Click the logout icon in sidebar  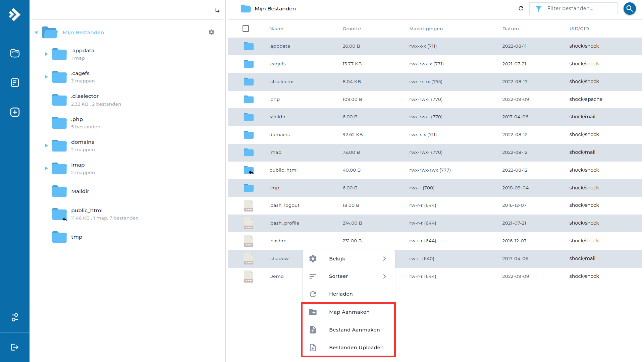pos(15,347)
